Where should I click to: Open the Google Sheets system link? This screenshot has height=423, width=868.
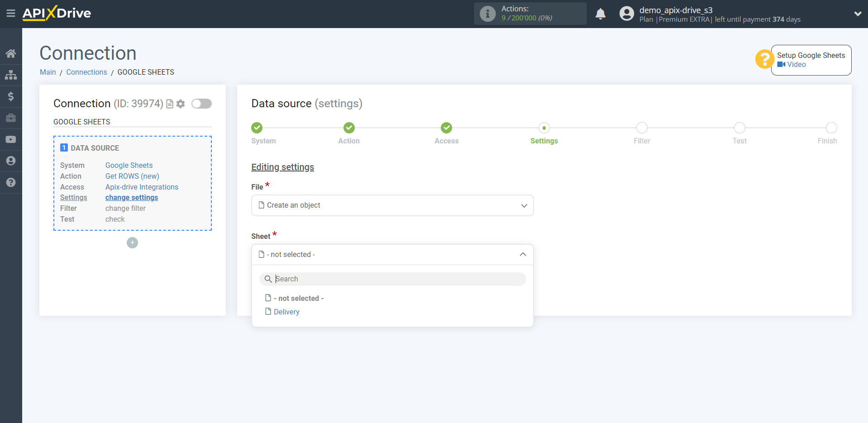click(129, 166)
